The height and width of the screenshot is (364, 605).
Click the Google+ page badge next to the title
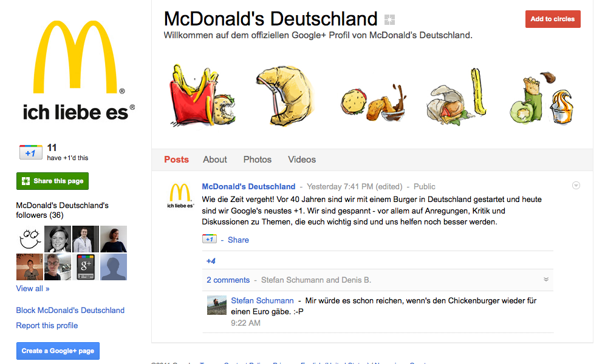[x=390, y=19]
